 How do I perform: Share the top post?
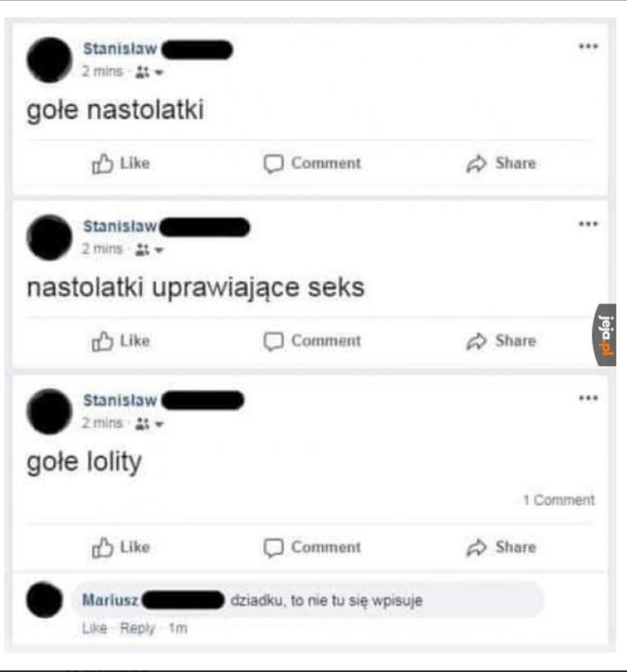tap(501, 163)
